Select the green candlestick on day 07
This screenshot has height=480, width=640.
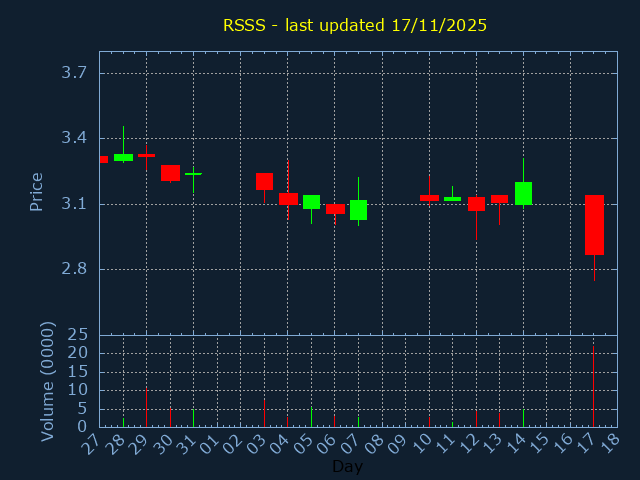coord(358,210)
